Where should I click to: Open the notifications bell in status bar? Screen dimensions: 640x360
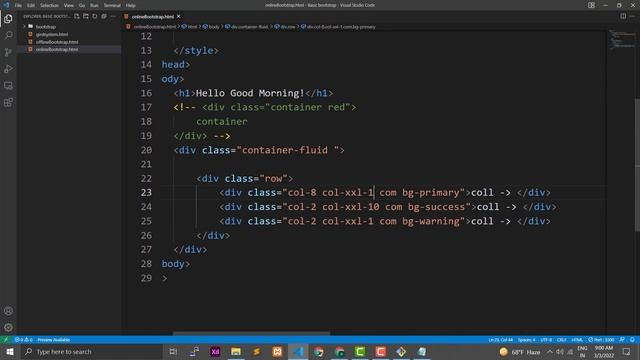[x=632, y=340]
